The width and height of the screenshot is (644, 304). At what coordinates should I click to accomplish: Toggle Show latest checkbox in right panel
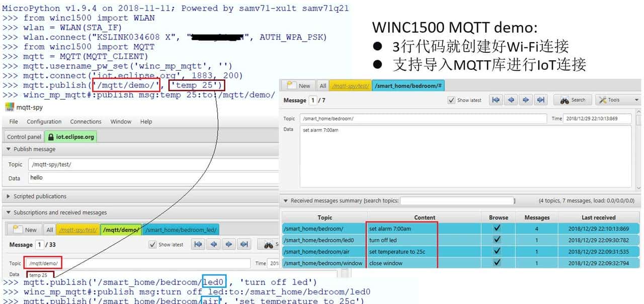pos(451,100)
